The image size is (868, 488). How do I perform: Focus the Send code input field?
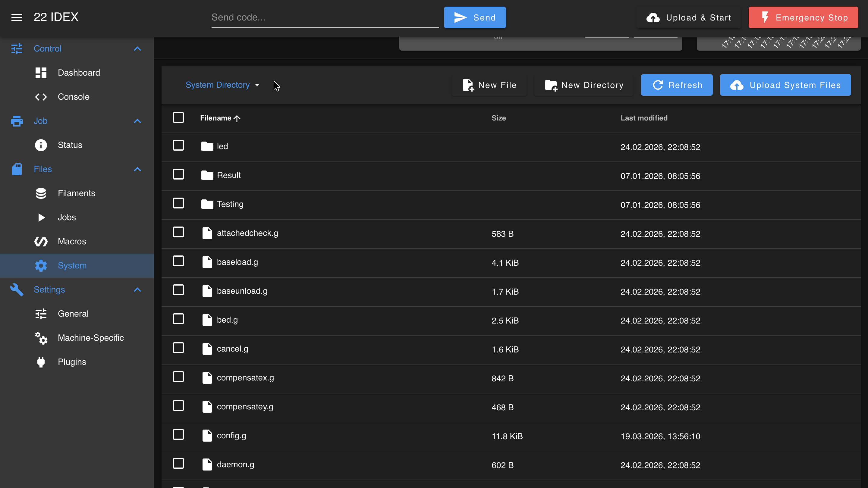[325, 17]
